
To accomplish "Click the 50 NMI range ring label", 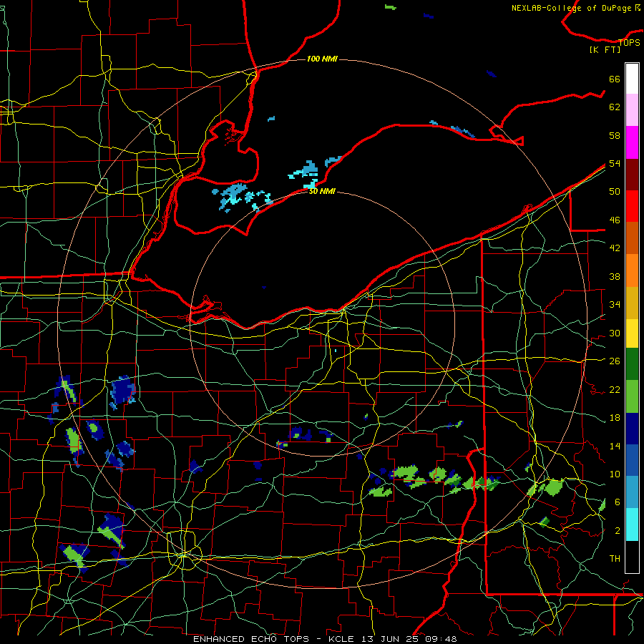I will click(x=322, y=191).
